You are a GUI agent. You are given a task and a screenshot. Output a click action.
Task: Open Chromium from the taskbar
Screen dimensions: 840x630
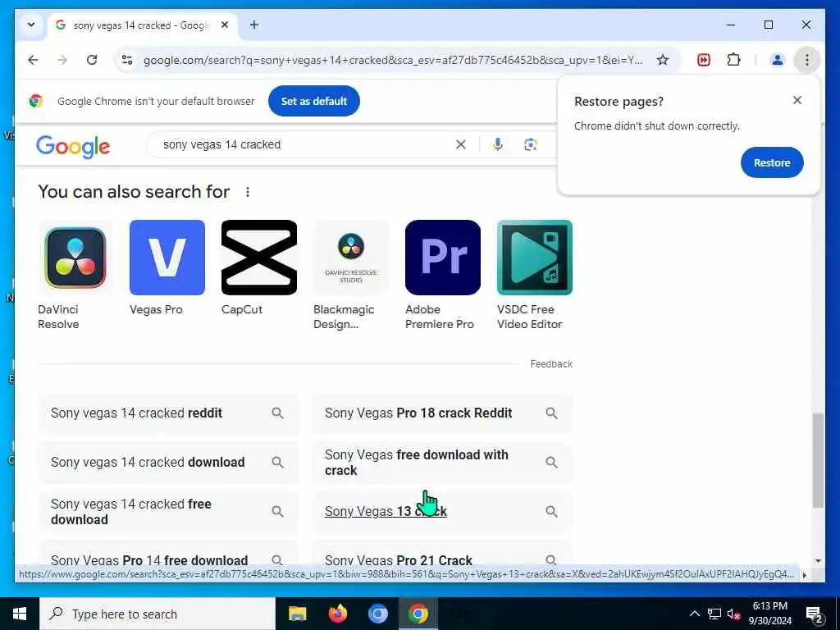(x=377, y=614)
